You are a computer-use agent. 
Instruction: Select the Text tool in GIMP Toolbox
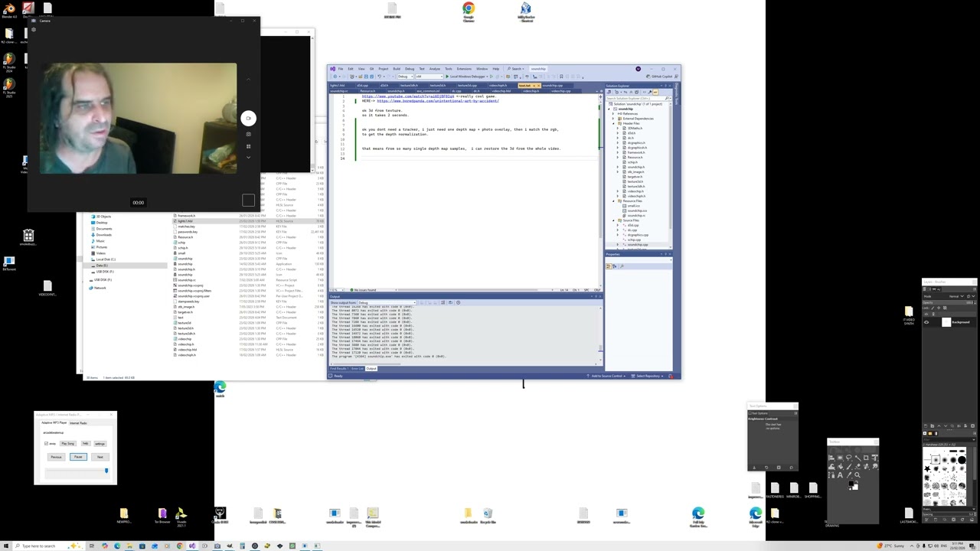(840, 475)
